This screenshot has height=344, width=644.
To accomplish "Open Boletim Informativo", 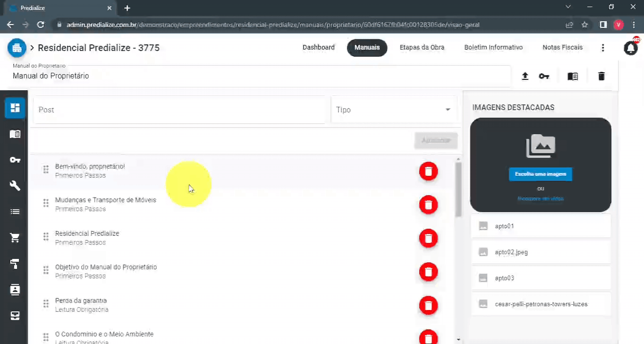I will point(493,47).
